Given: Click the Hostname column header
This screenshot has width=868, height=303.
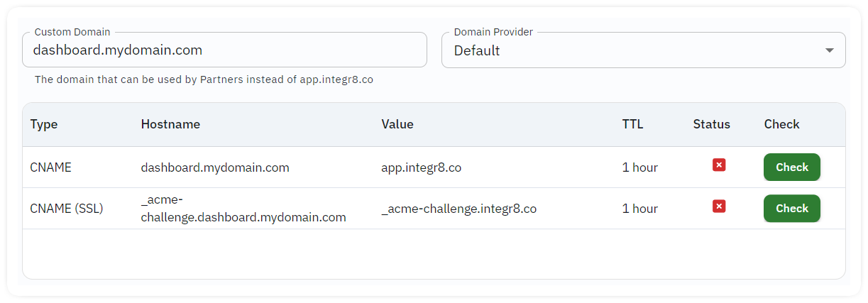Looking at the screenshot, I should tap(170, 124).
